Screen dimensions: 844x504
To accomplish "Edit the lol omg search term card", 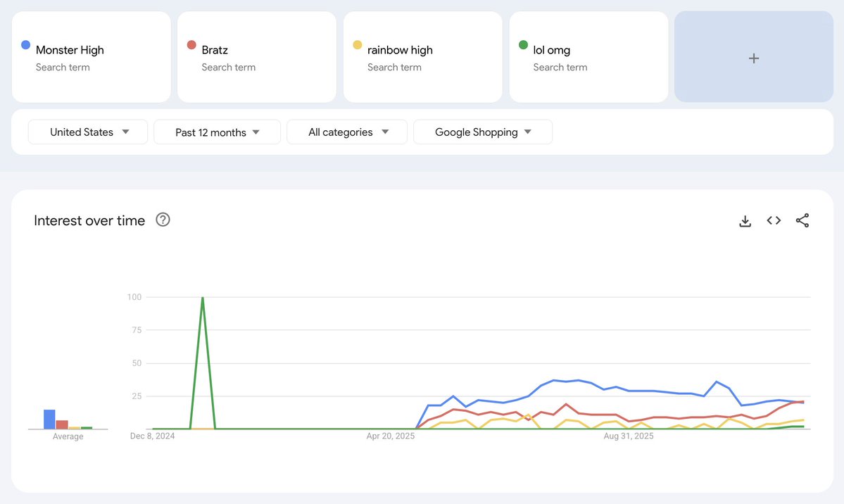I will click(x=588, y=57).
